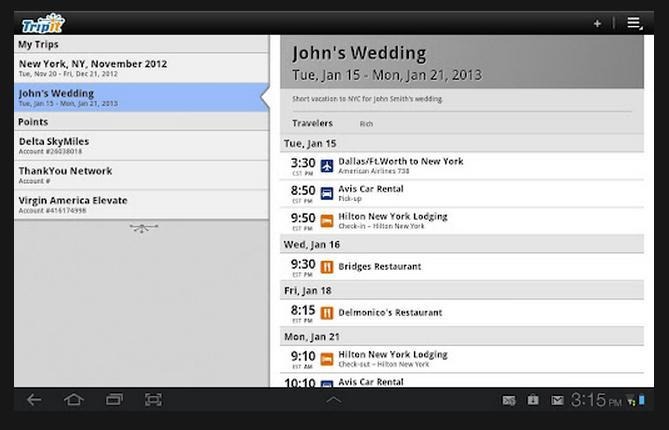This screenshot has width=669, height=430.
Task: Tap the Delmonico's Restaurant icon
Action: click(326, 313)
